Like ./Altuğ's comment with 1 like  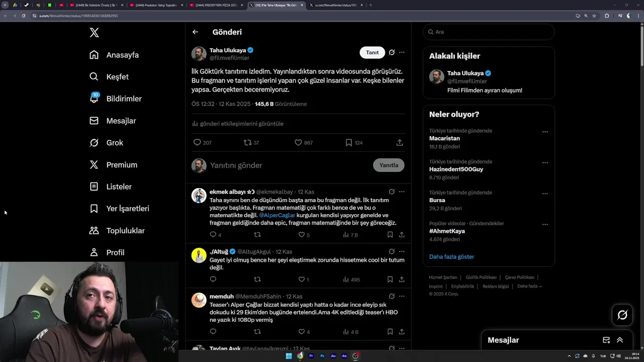(x=301, y=280)
